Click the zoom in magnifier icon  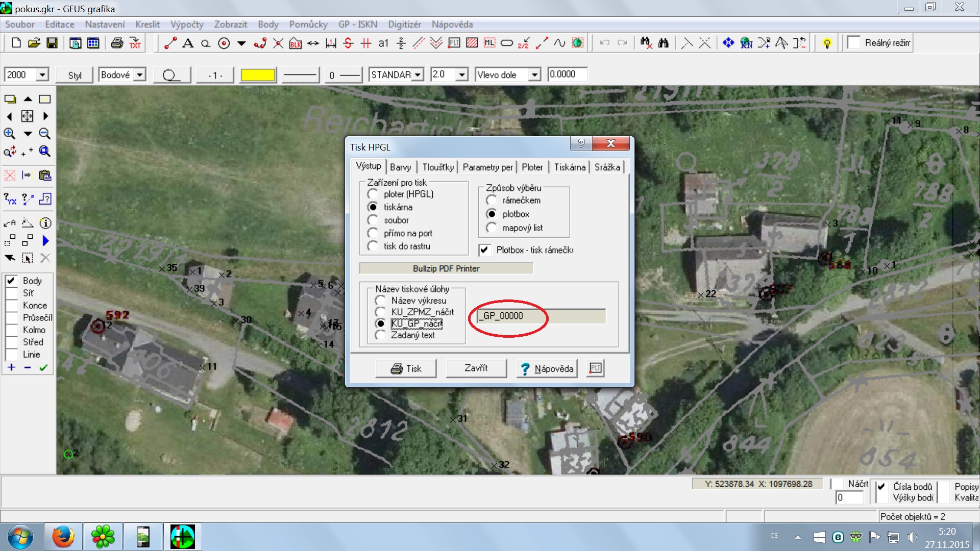[9, 134]
